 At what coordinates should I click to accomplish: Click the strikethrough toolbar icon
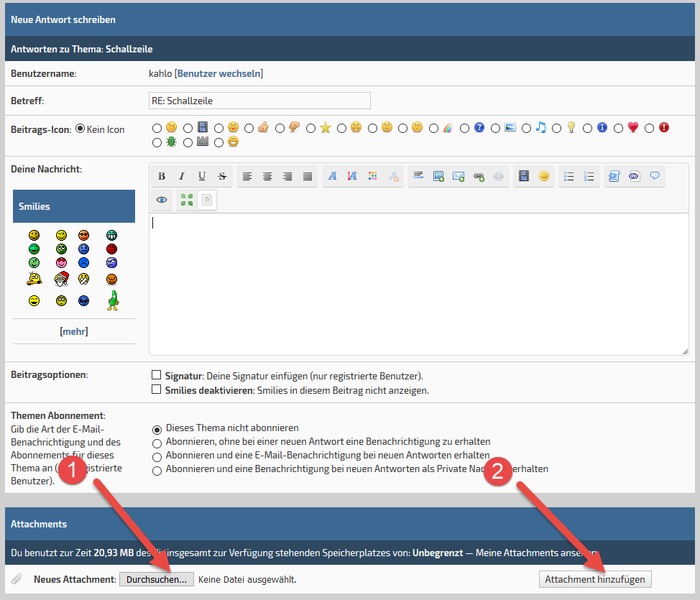point(222,177)
